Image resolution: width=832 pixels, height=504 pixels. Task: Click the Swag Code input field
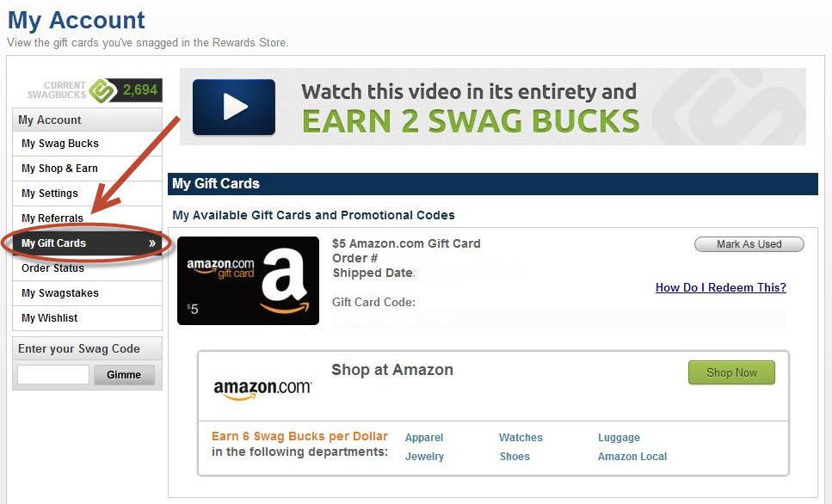pyautogui.click(x=53, y=374)
